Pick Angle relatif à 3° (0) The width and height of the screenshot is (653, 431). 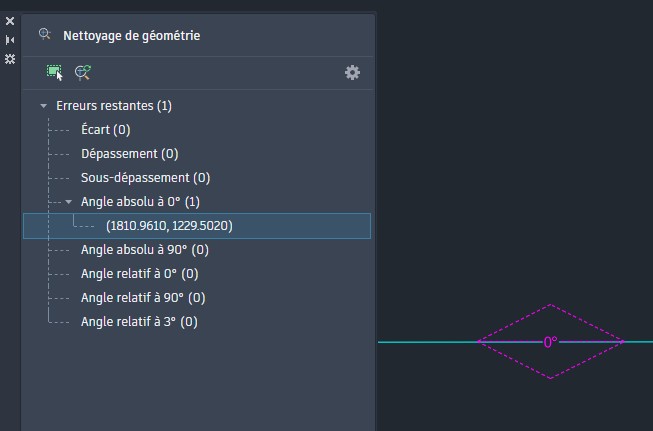click(x=139, y=322)
